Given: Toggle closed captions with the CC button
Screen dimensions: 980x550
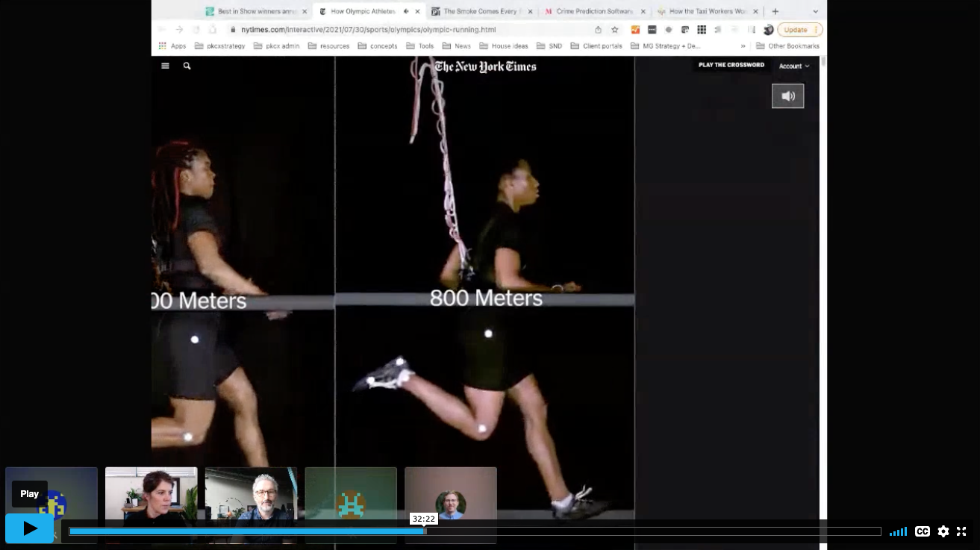Looking at the screenshot, I should click(x=921, y=531).
